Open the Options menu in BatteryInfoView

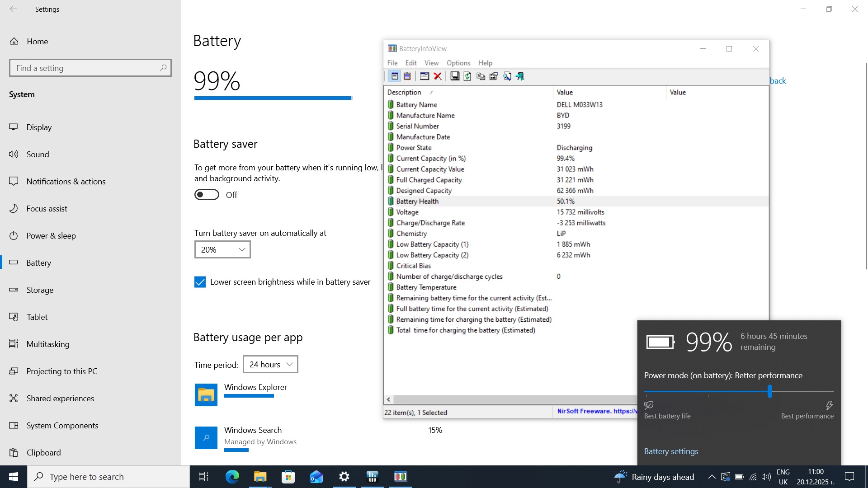click(x=458, y=63)
